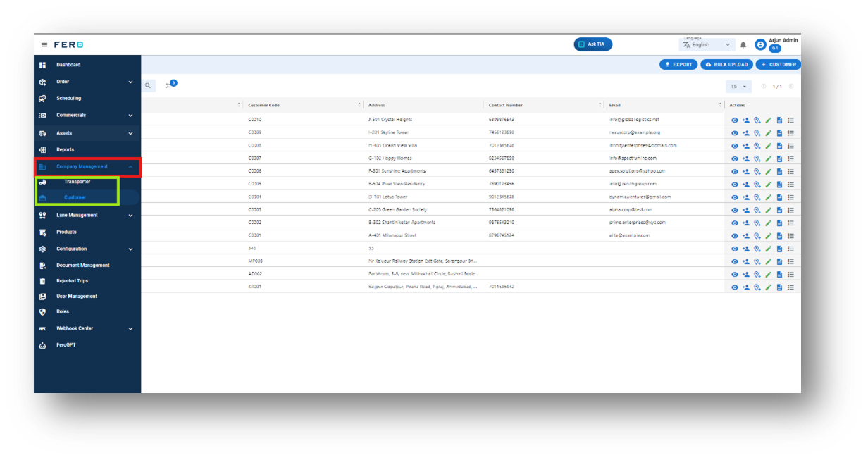868x460 pixels.
Task: Click the Roles shield icon
Action: pyautogui.click(x=42, y=311)
